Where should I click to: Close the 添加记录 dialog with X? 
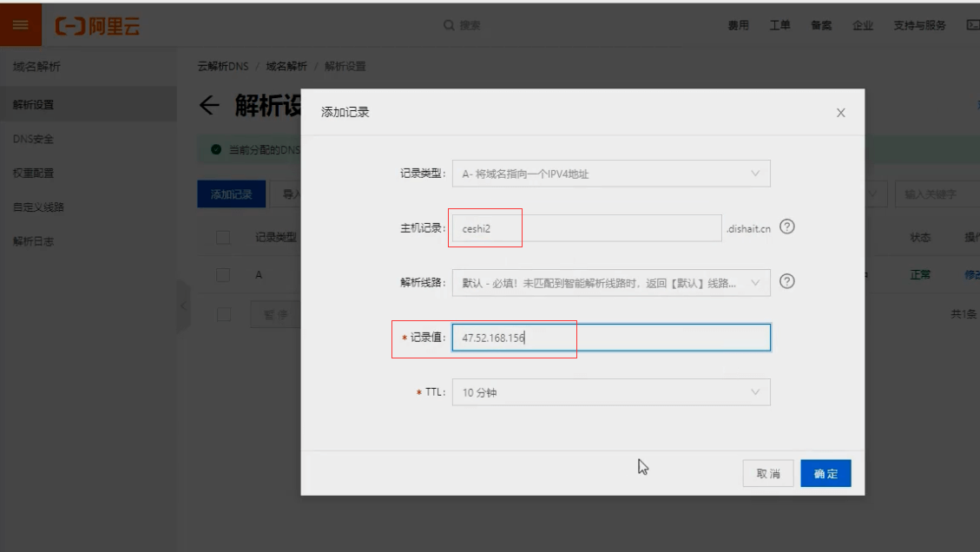pos(840,113)
